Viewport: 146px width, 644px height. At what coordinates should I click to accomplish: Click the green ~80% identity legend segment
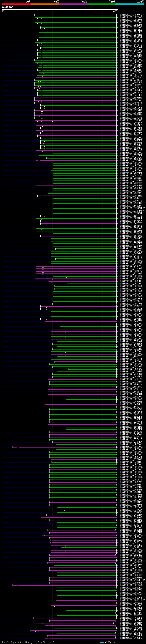[101, 4]
